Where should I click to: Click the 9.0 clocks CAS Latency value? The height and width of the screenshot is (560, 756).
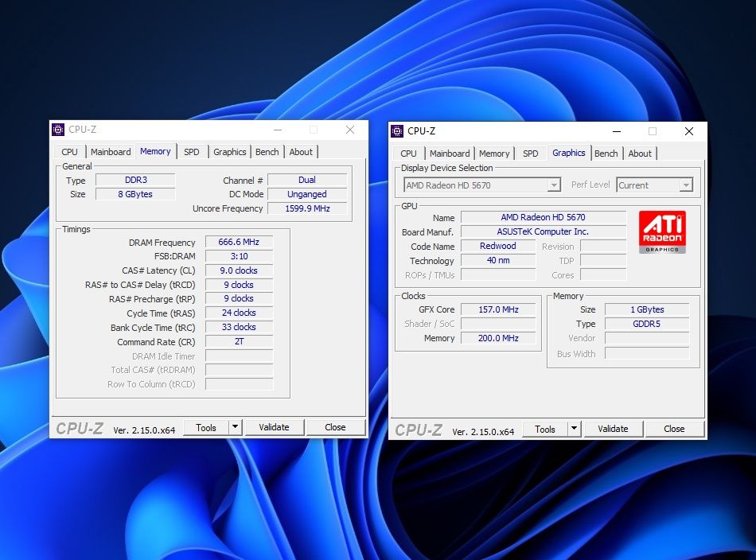tap(240, 270)
